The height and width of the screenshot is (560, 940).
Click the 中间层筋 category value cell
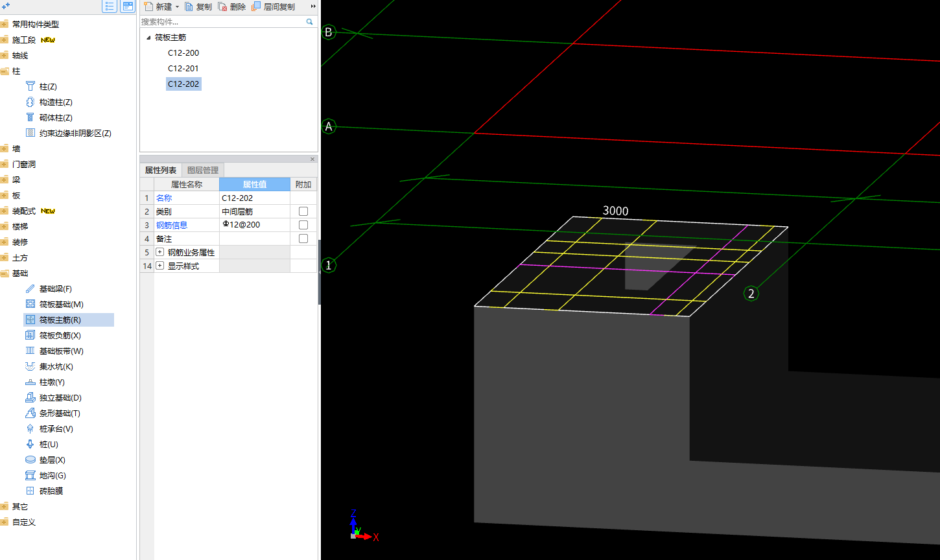point(255,212)
